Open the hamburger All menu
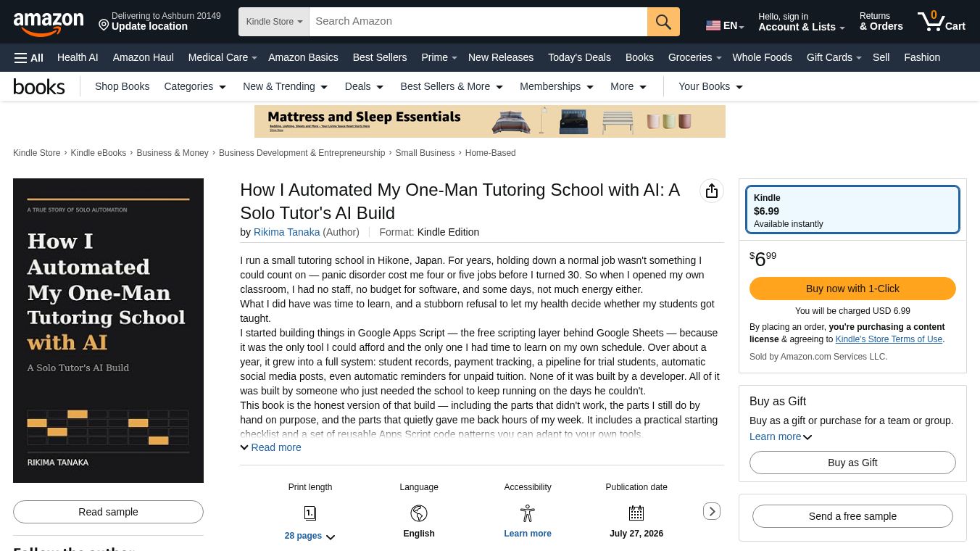 pyautogui.click(x=29, y=58)
